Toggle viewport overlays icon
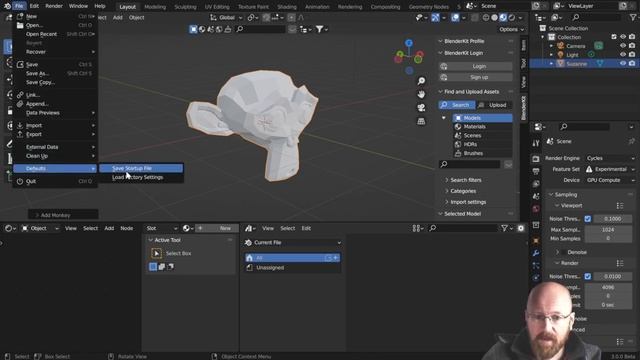This screenshot has height=360, width=640. [455, 18]
